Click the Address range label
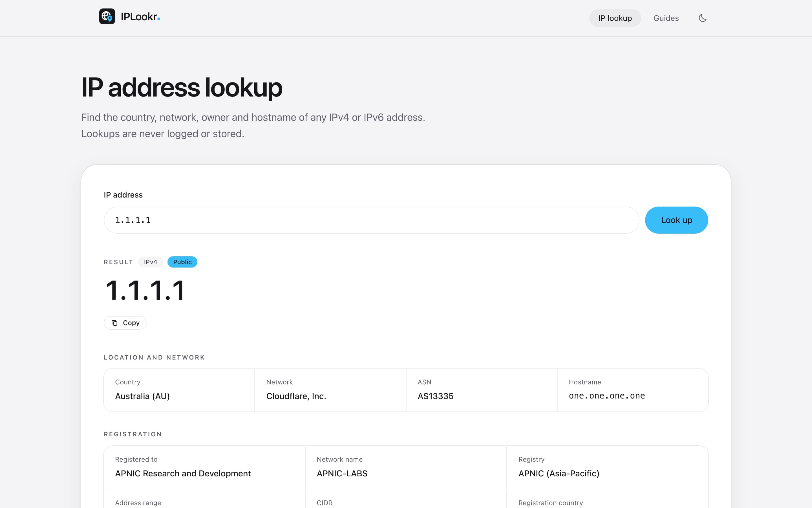The height and width of the screenshot is (508, 812). 138,503
